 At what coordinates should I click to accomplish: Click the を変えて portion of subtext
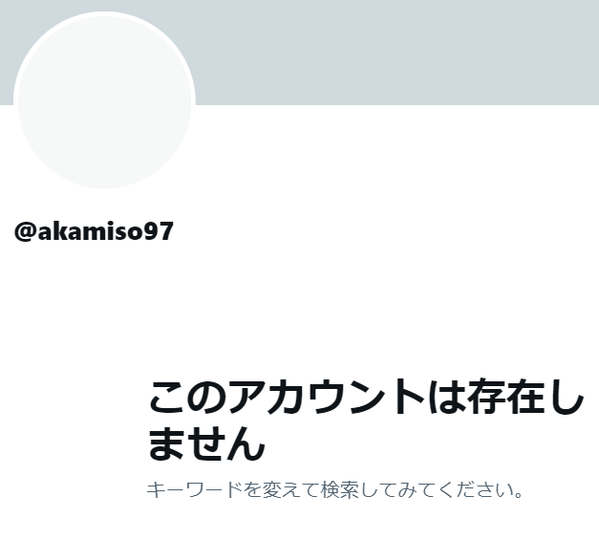[281, 490]
